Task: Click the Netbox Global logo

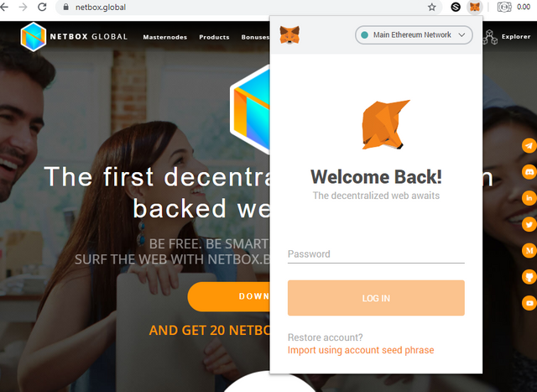Action: (x=74, y=37)
